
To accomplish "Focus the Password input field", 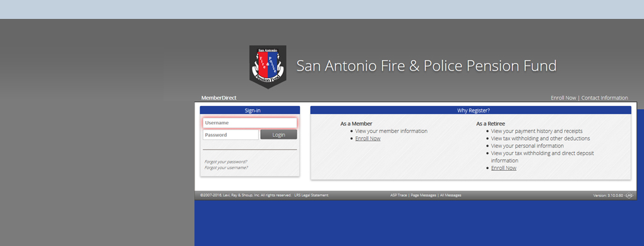I will (230, 135).
